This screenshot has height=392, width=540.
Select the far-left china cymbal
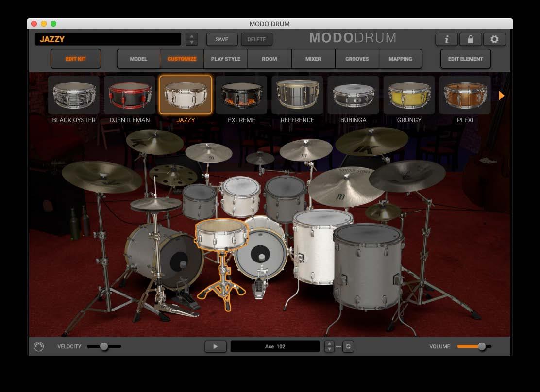tap(101, 177)
